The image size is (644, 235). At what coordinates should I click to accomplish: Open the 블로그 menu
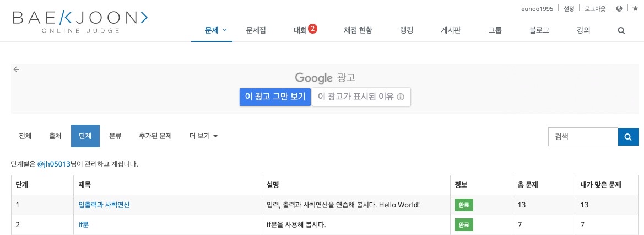[x=539, y=30]
